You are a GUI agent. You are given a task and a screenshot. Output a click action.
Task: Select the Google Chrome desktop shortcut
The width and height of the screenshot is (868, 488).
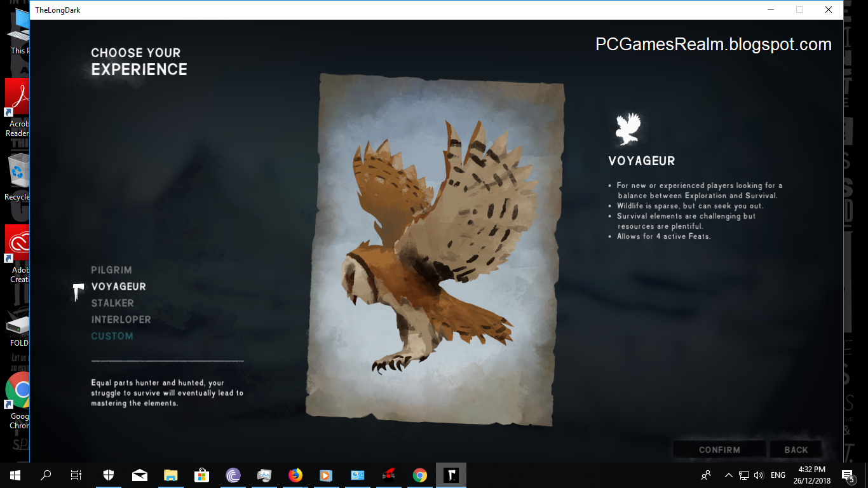pos(18,400)
